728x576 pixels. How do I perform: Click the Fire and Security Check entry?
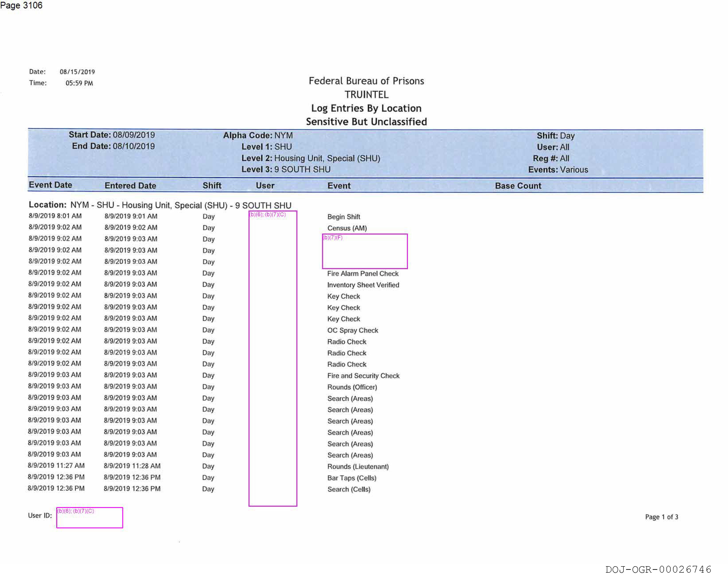[363, 376]
